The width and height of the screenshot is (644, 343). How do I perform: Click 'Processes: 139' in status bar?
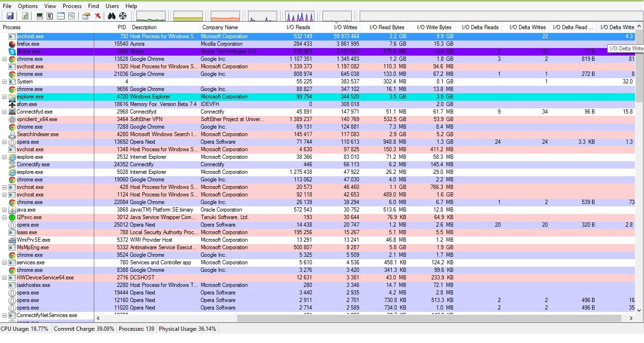pos(137,329)
